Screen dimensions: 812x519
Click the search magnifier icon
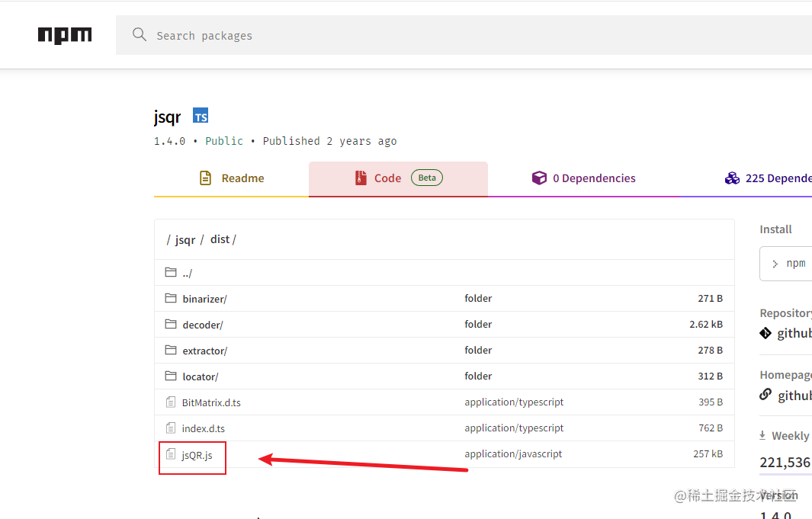click(x=140, y=34)
